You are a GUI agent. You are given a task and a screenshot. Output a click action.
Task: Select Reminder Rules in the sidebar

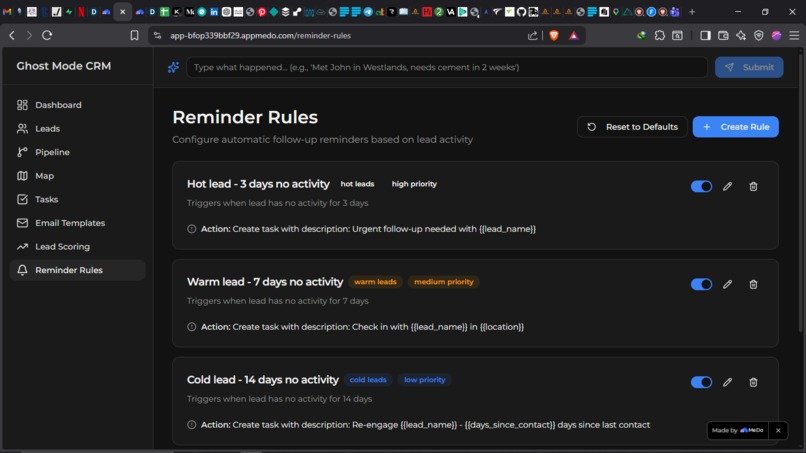coord(77,270)
